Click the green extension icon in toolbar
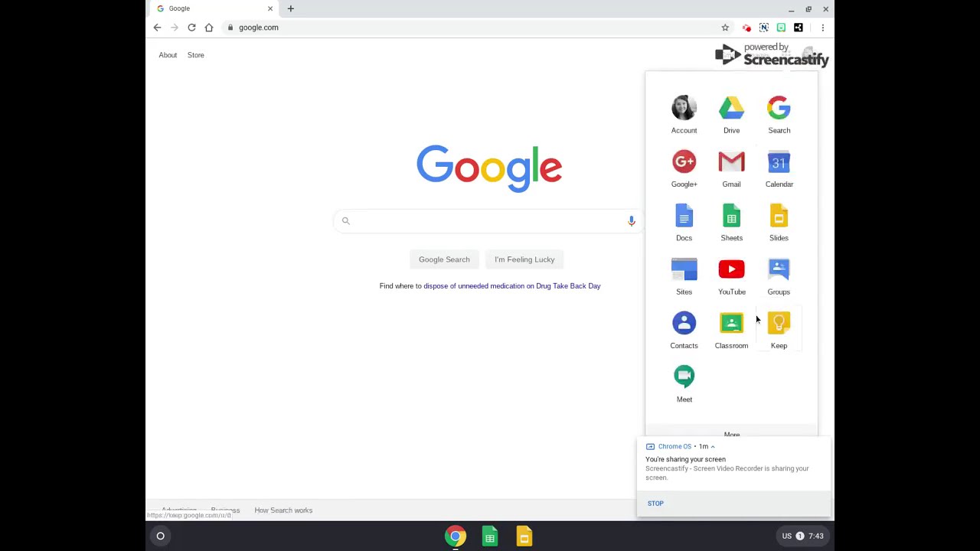This screenshot has height=551, width=980. click(x=781, y=28)
